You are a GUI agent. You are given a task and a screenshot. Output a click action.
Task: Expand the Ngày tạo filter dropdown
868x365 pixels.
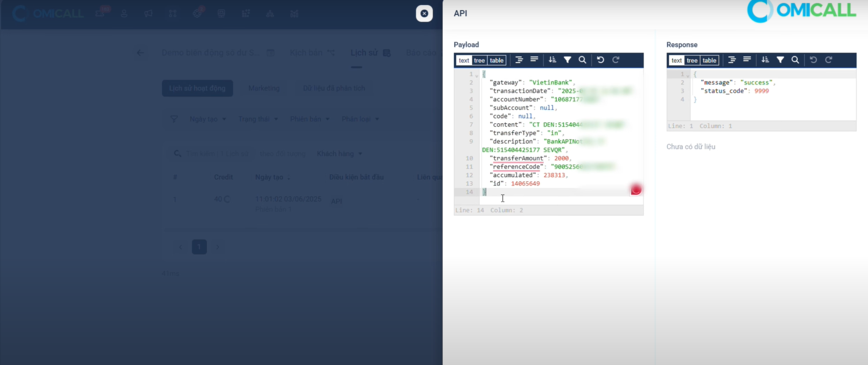click(x=208, y=119)
